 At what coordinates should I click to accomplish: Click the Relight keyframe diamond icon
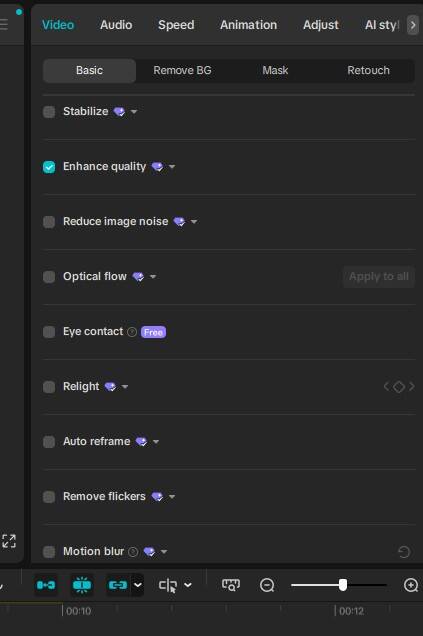click(x=399, y=387)
